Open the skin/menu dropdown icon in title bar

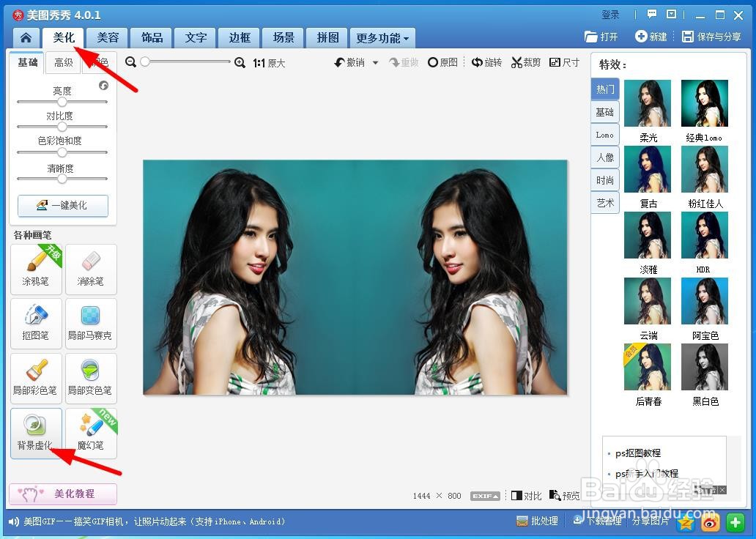671,15
